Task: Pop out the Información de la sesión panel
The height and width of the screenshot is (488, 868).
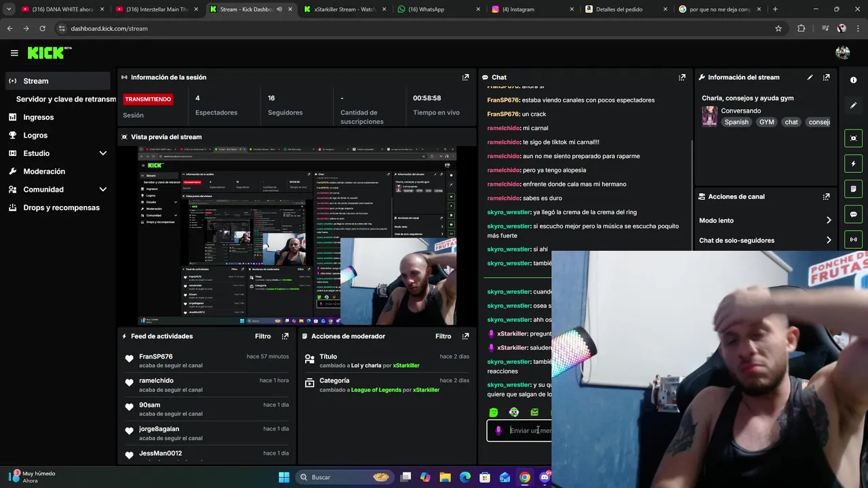Action: click(465, 77)
